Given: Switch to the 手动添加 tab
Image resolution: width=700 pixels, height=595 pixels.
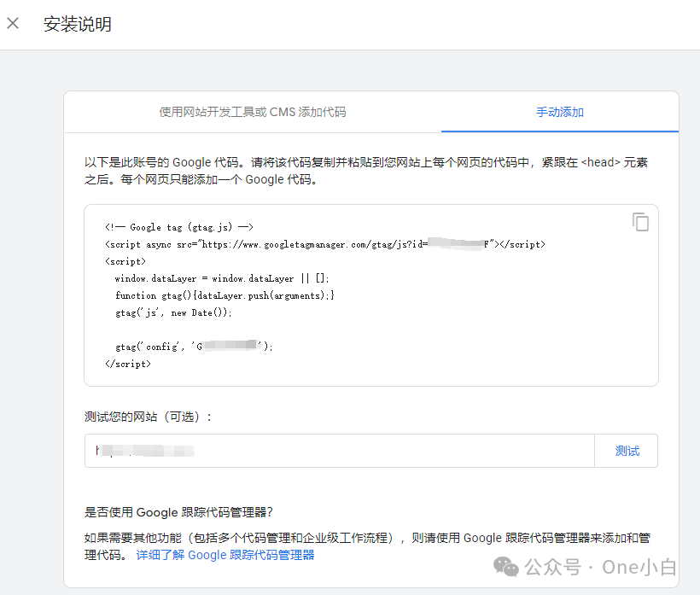Looking at the screenshot, I should click(x=560, y=112).
